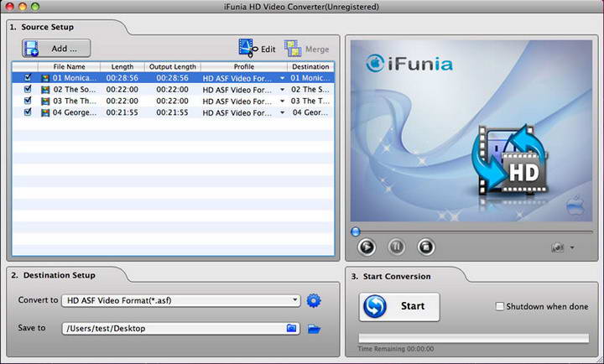Click the File Name column header
604x364 pixels.
(70, 66)
